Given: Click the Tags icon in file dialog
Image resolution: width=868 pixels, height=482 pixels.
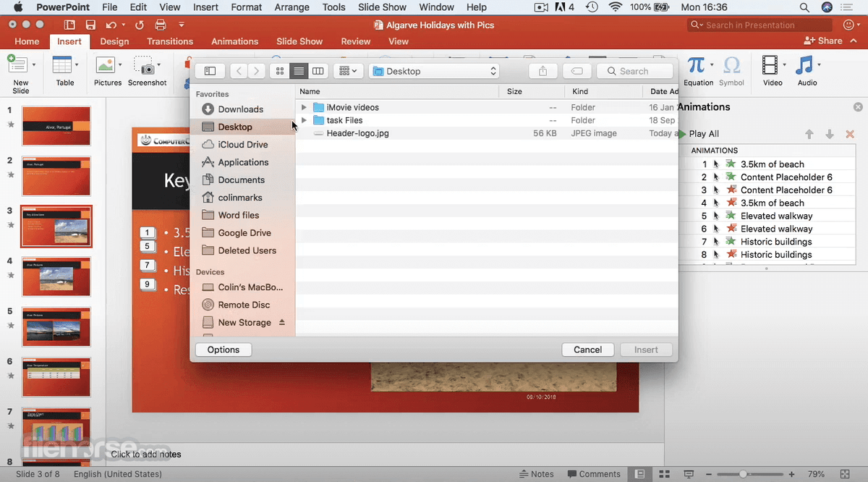Looking at the screenshot, I should [576, 71].
